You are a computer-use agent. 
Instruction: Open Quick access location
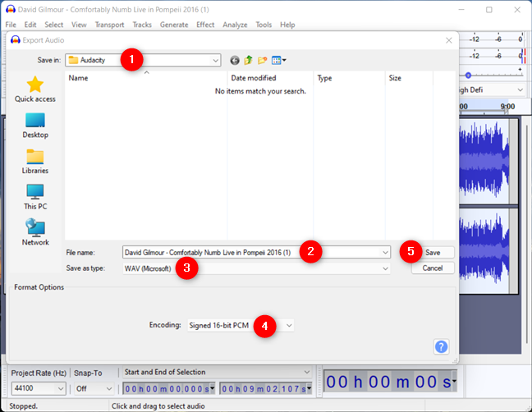[35, 89]
